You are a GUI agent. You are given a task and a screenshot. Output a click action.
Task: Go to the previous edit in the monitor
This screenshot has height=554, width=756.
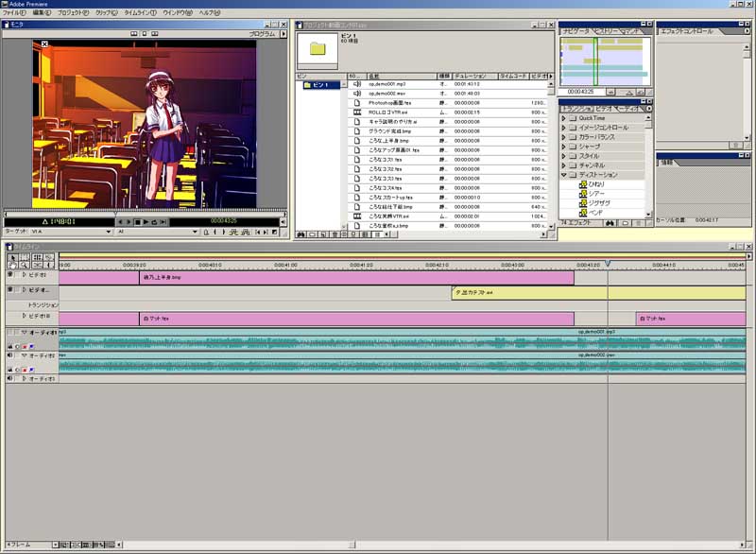click(x=257, y=232)
